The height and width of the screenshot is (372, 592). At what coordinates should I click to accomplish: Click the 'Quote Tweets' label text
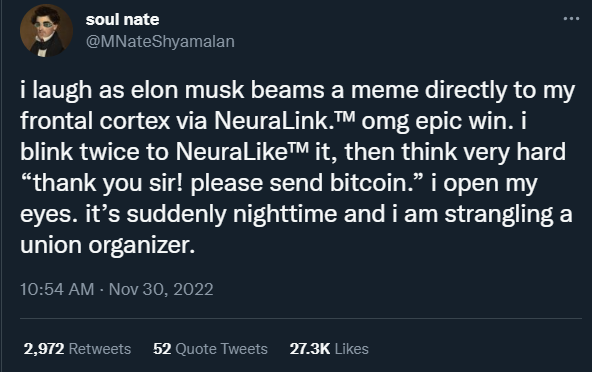pyautogui.click(x=222, y=349)
